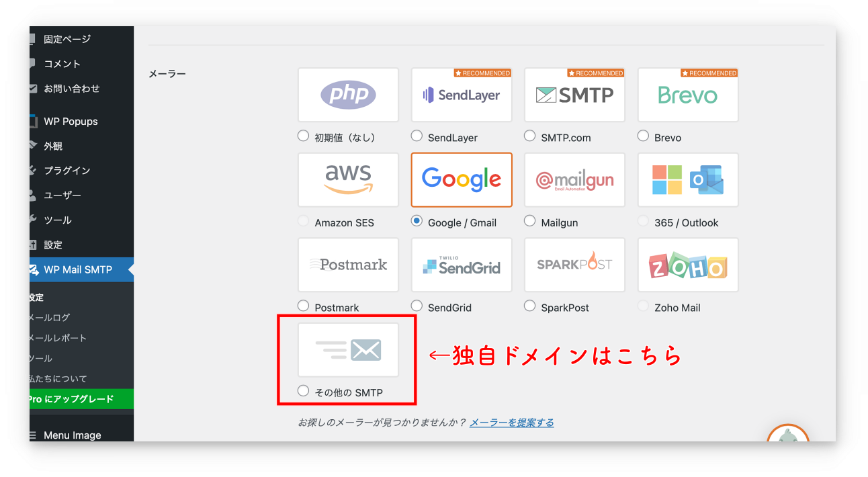Select the disabled Amazon SES radio button
The height and width of the screenshot is (477, 868).
[x=303, y=220]
